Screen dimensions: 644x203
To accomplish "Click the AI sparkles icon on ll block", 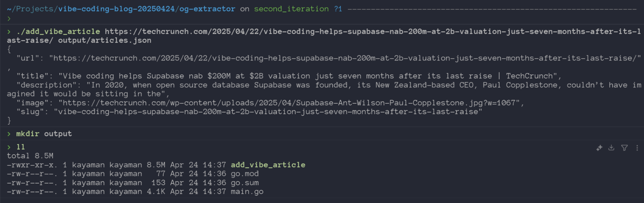I will [599, 148].
